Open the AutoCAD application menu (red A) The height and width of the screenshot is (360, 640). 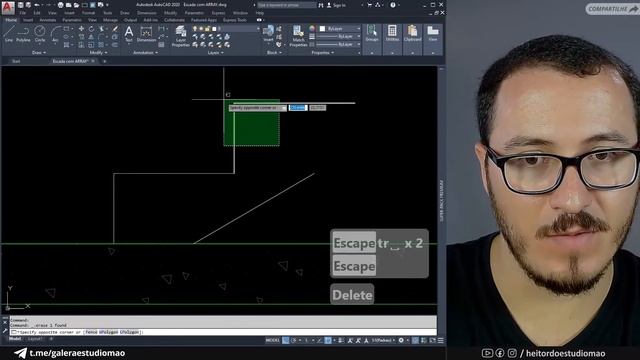8,7
